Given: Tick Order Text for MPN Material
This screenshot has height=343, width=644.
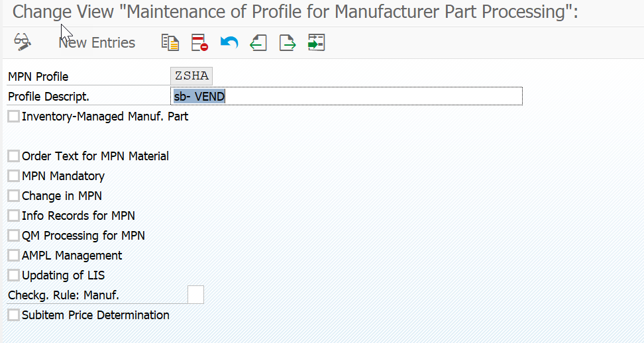Looking at the screenshot, I should 13,156.
